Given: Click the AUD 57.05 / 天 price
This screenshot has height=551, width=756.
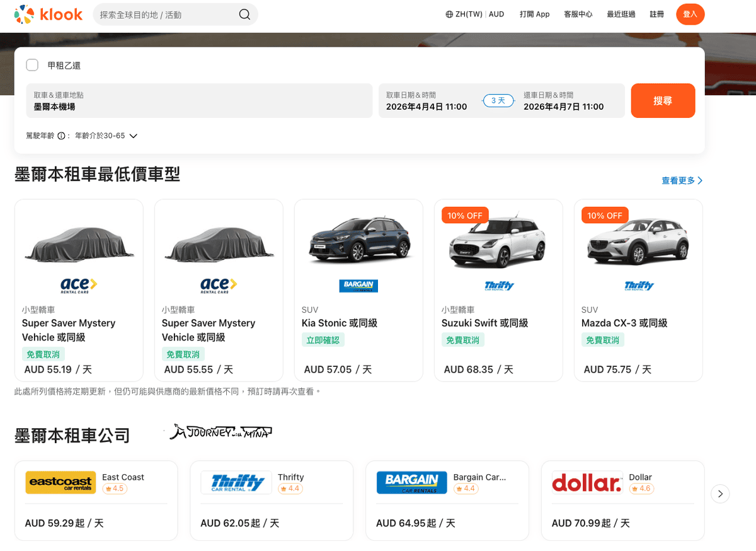Looking at the screenshot, I should pyautogui.click(x=338, y=369).
